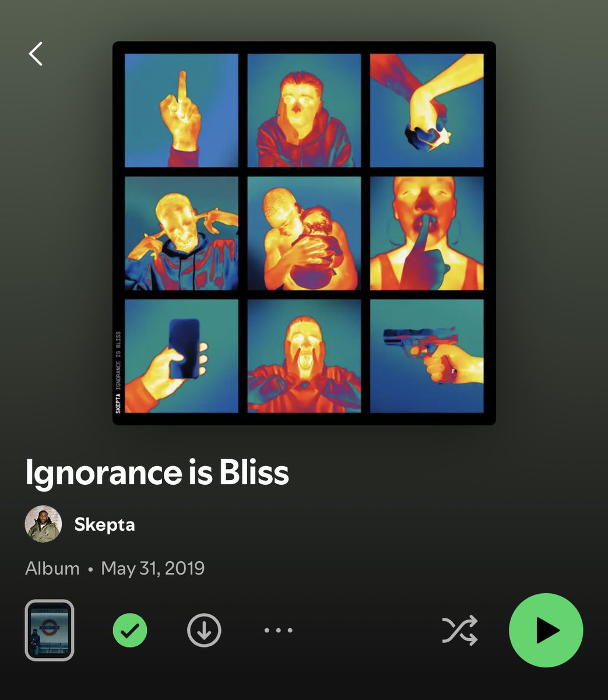Open the full album artwork
Viewport: 608px width, 700px height.
click(x=304, y=232)
